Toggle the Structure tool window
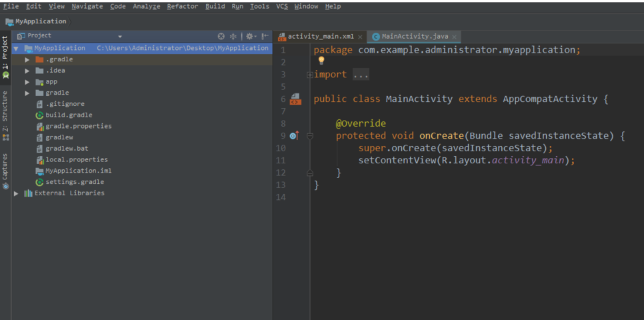Image resolution: width=644 pixels, height=320 pixels. pos(5,116)
